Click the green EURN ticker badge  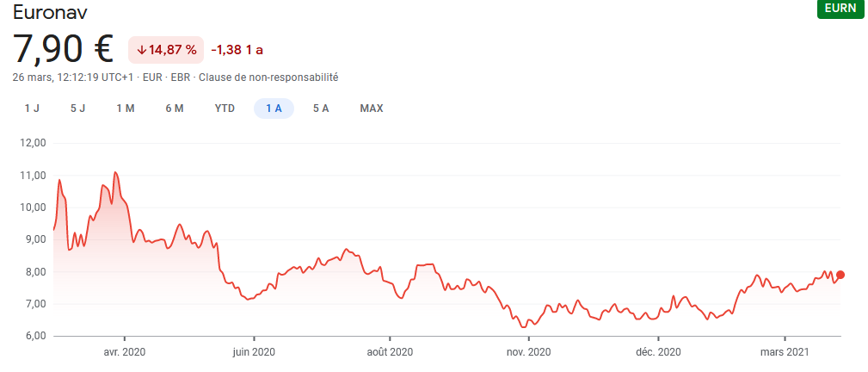(x=839, y=9)
